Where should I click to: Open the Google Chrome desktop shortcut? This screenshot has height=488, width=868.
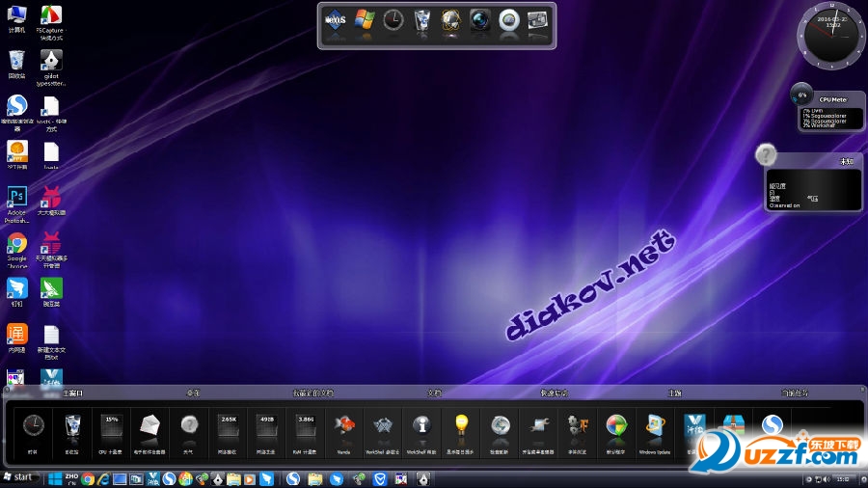coord(16,251)
